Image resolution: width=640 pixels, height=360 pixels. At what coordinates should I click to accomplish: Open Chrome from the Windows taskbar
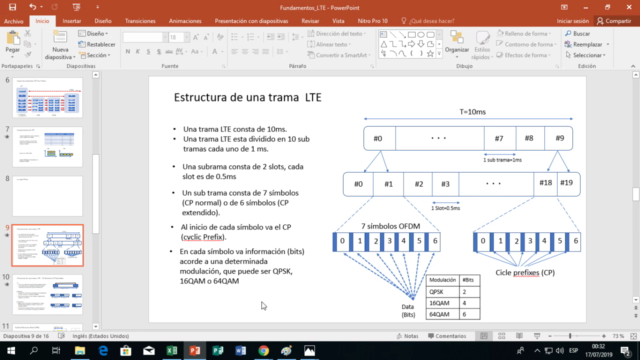click(x=264, y=351)
